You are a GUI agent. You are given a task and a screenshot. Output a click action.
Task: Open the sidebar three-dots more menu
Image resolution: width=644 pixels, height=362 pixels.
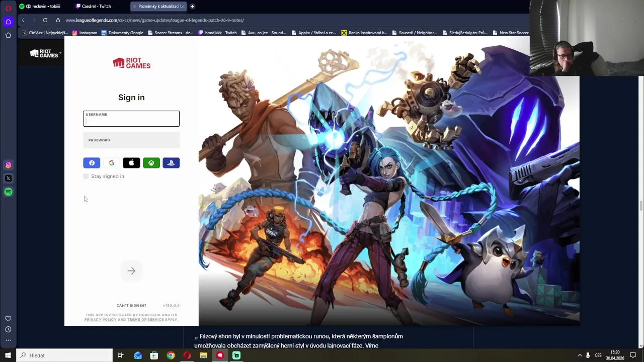(8, 340)
